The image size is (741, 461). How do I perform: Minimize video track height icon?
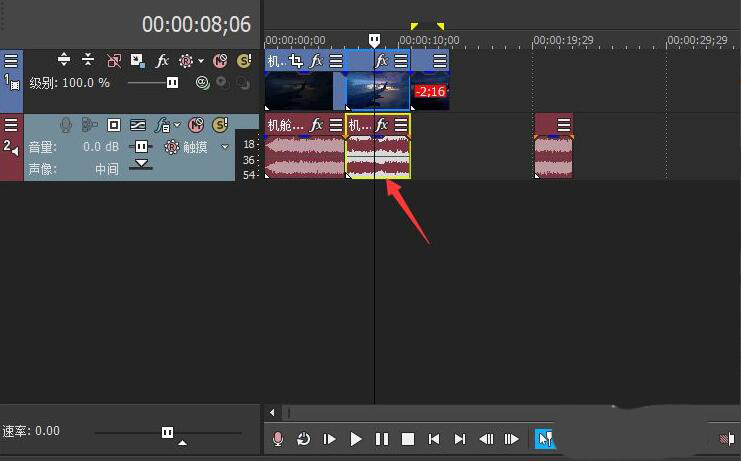click(x=88, y=60)
